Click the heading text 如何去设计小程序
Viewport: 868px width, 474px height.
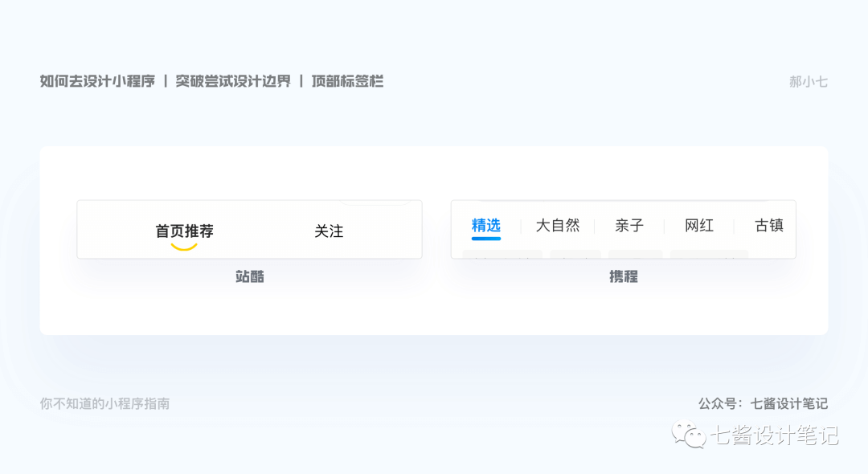point(97,81)
